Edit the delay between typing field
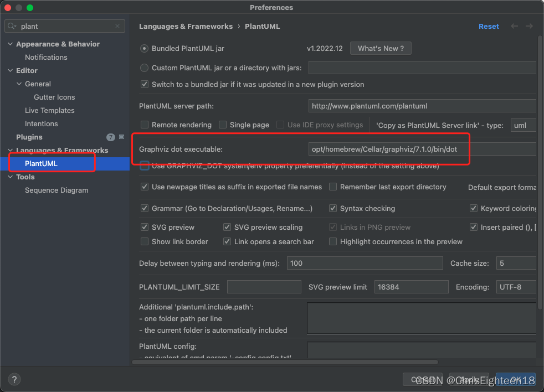Viewport: 544px width, 392px height. pyautogui.click(x=365, y=264)
